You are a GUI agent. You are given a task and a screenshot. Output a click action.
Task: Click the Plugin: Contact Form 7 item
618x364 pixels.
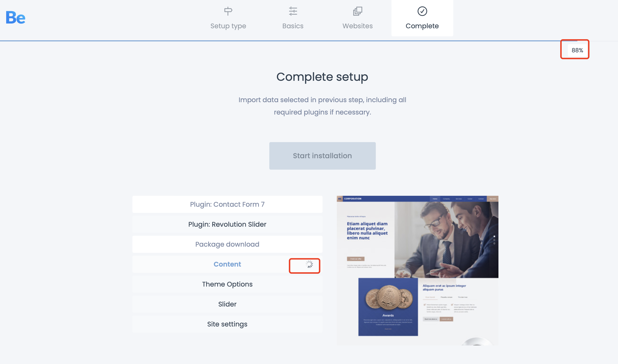coord(227,204)
